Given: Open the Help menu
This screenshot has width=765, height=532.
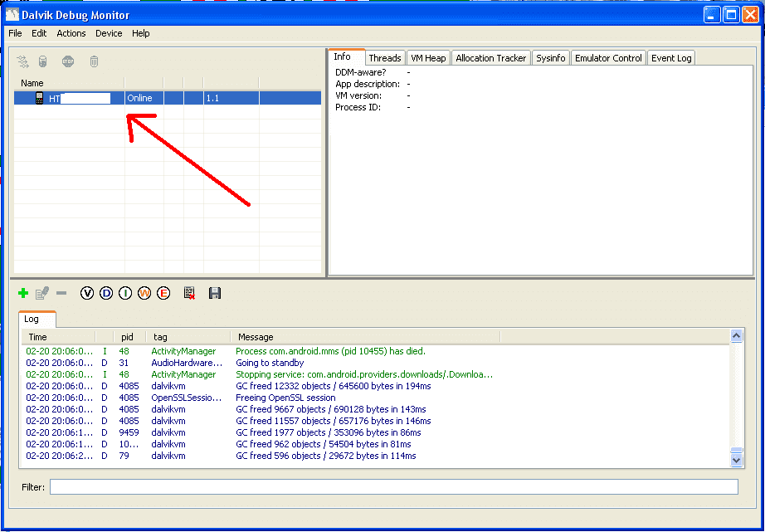Looking at the screenshot, I should (x=140, y=33).
